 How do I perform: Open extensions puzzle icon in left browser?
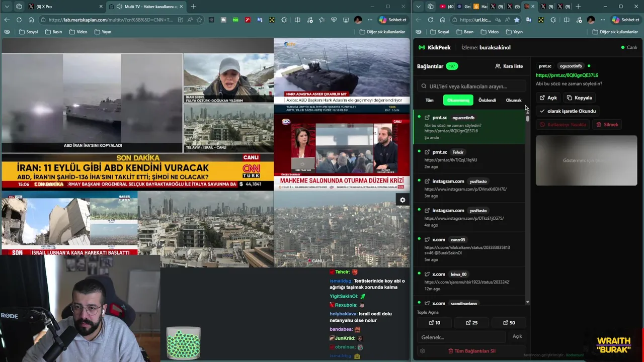coord(284,20)
